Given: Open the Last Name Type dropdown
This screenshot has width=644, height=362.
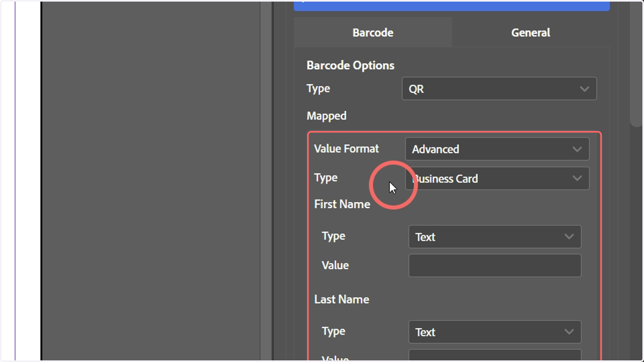Looking at the screenshot, I should [x=495, y=332].
